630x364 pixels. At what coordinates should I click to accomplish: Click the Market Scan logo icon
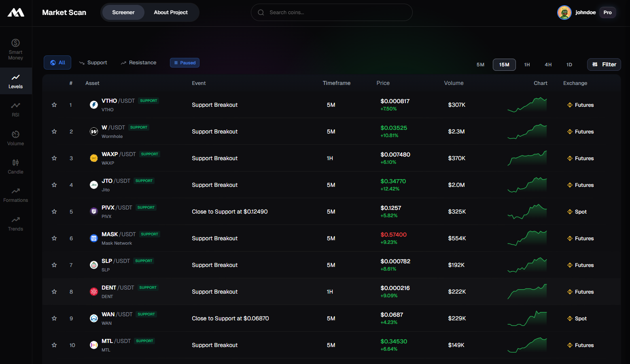click(x=16, y=13)
